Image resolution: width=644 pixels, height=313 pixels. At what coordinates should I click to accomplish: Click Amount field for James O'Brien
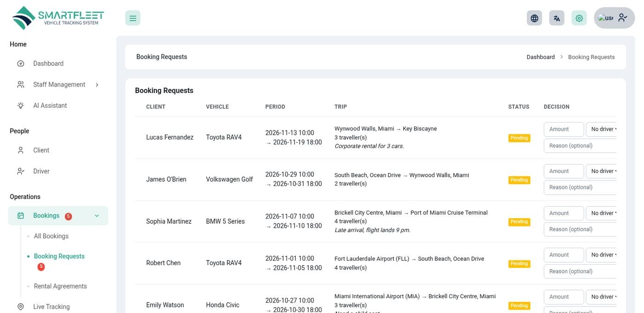click(564, 171)
